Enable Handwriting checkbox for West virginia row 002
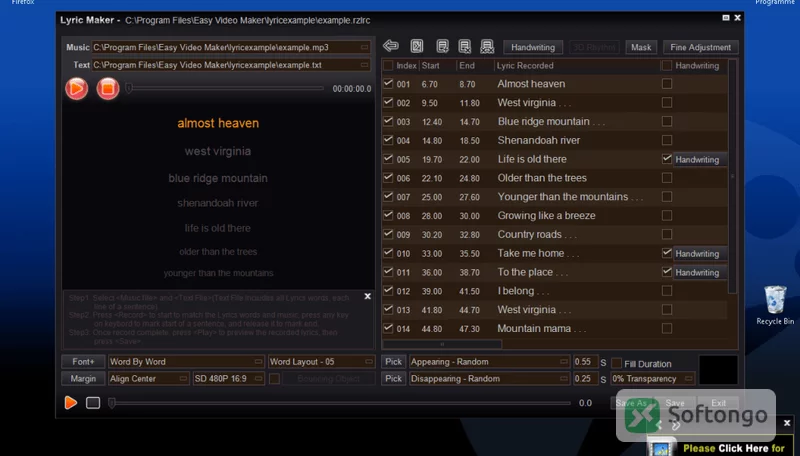Image resolution: width=800 pixels, height=456 pixels. coord(666,103)
